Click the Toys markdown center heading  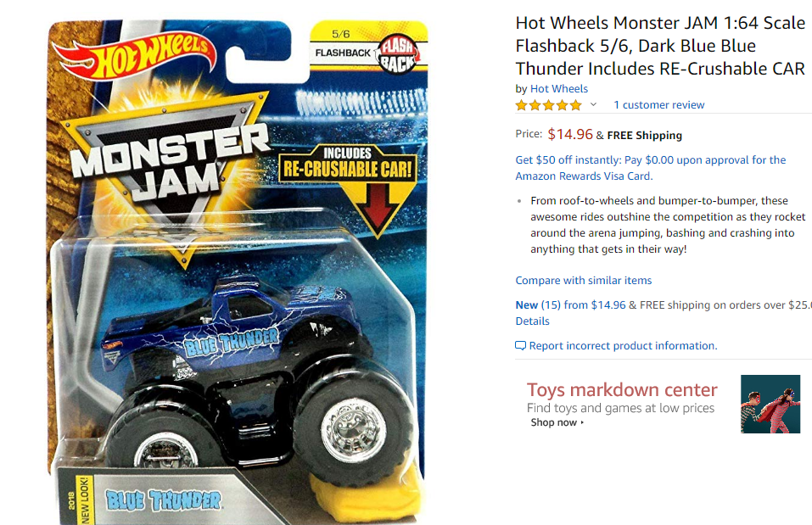pos(622,389)
